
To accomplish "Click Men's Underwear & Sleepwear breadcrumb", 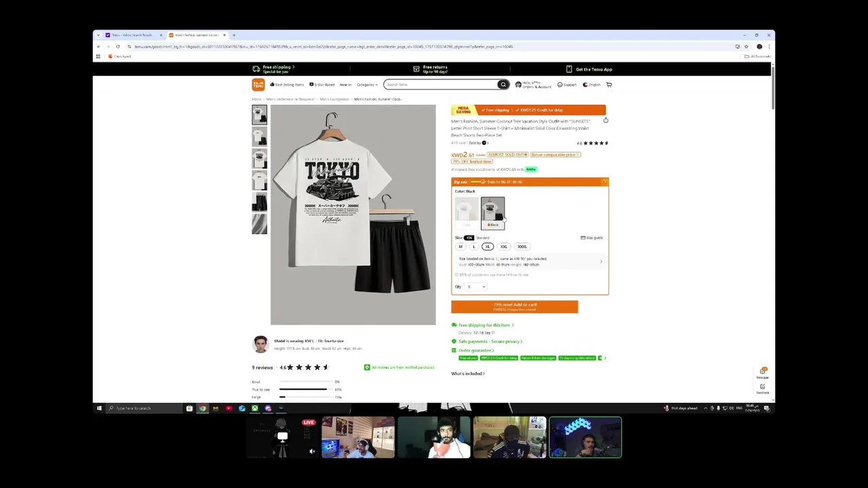I will 290,99.
